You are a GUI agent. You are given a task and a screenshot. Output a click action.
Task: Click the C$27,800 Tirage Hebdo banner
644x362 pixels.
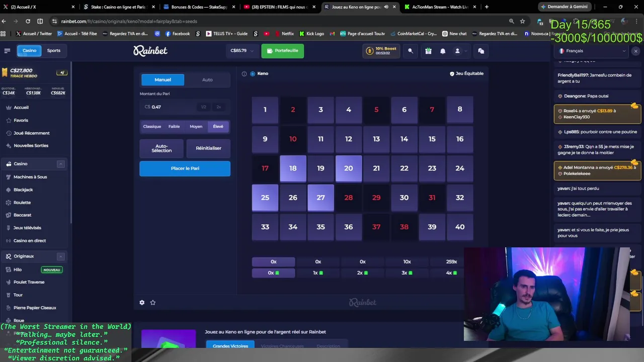coord(34,73)
